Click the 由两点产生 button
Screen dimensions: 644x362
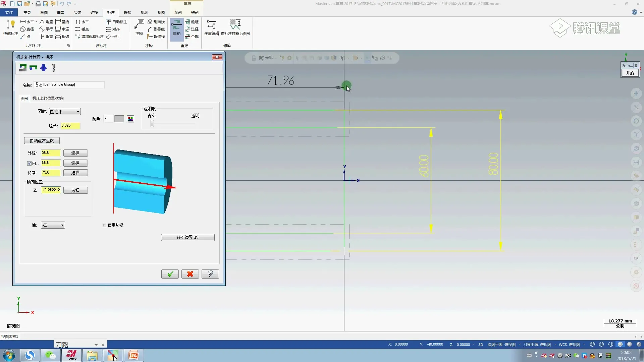tap(42, 141)
